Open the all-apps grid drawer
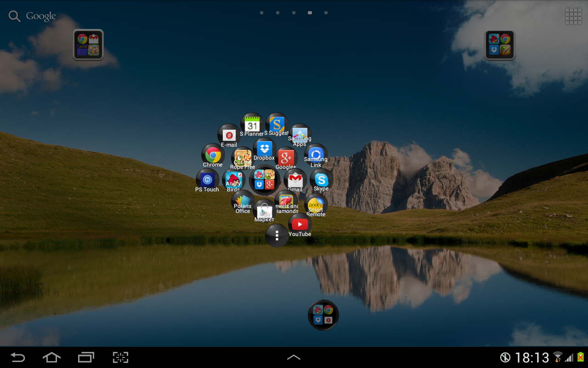 click(573, 16)
